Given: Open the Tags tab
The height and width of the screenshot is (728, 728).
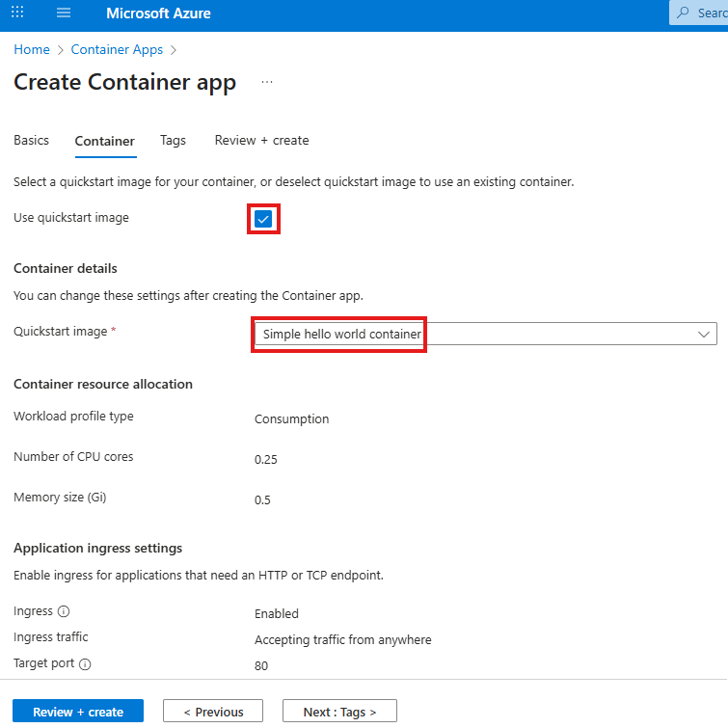Looking at the screenshot, I should tap(173, 141).
